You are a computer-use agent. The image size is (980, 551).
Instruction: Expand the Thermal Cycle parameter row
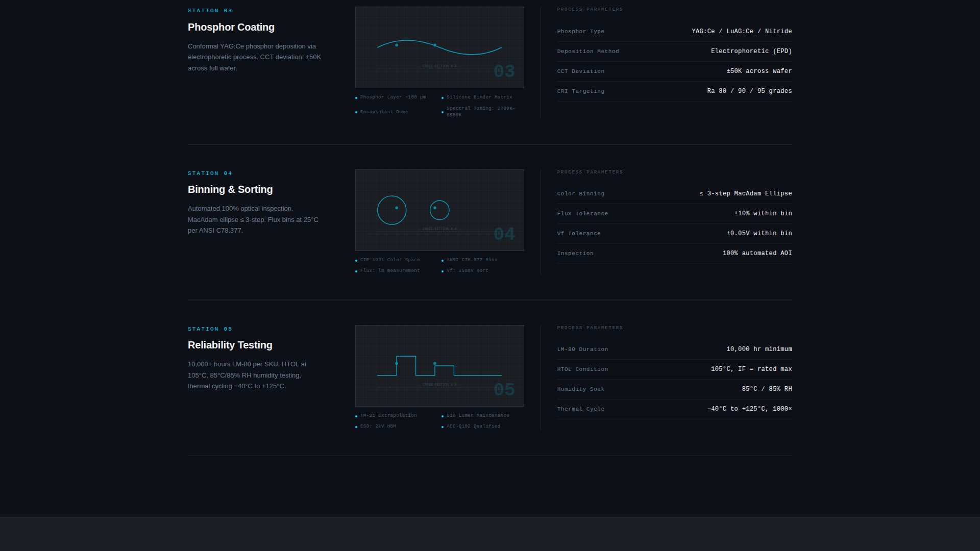pos(674,409)
